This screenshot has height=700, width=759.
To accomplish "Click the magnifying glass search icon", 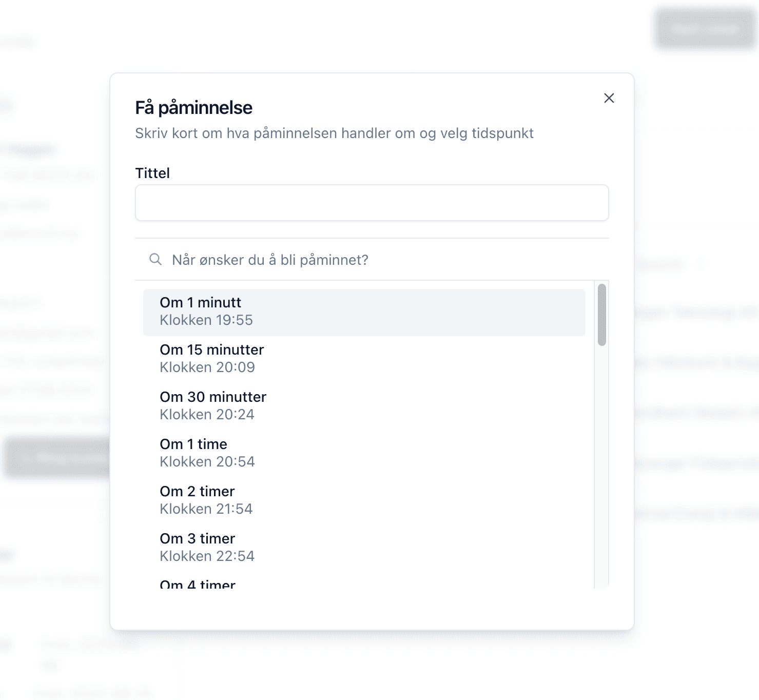I will (x=155, y=259).
